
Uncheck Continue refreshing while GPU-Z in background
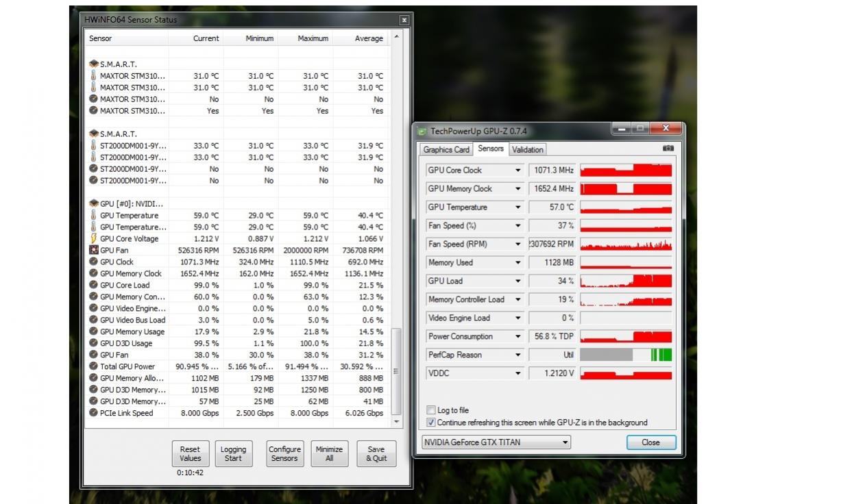coord(431,423)
